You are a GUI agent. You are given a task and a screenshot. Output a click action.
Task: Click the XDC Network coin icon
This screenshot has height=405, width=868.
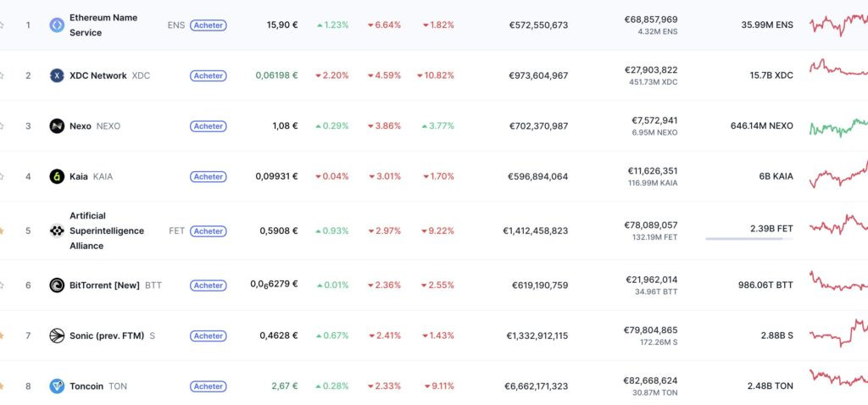tap(57, 75)
